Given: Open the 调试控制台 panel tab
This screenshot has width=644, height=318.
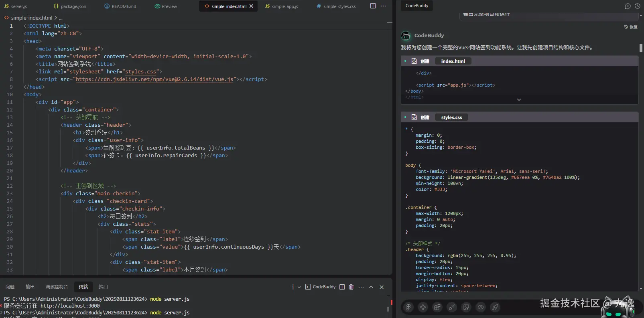Looking at the screenshot, I should coord(57,287).
